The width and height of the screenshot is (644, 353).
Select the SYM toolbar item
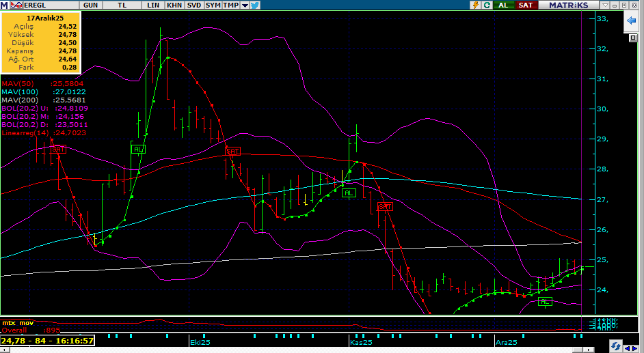point(213,5)
